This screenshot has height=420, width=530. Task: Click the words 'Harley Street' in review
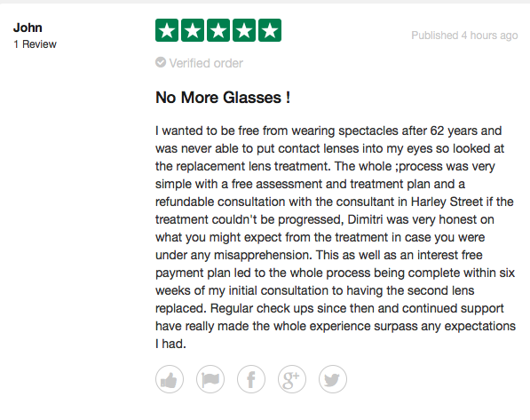click(447, 202)
